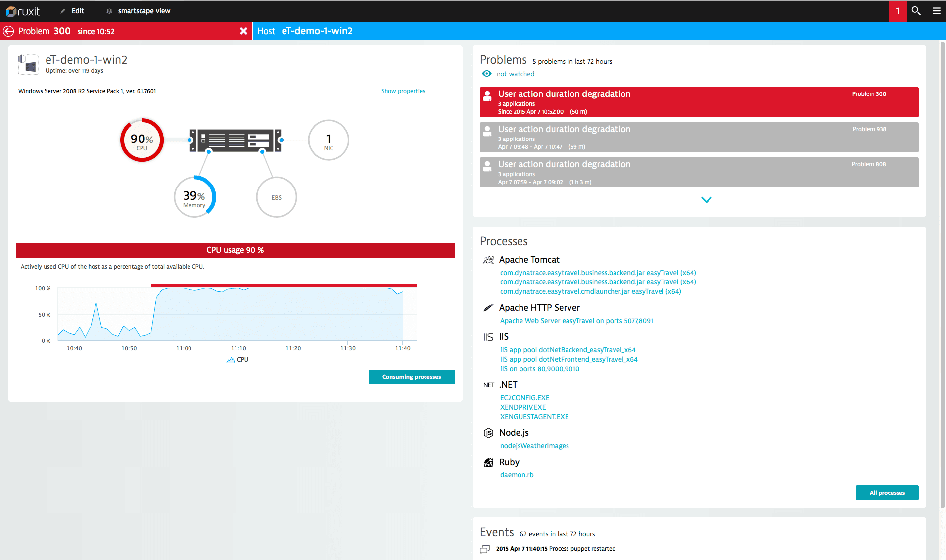
Task: Select the 1 NIC circle
Action: (329, 140)
